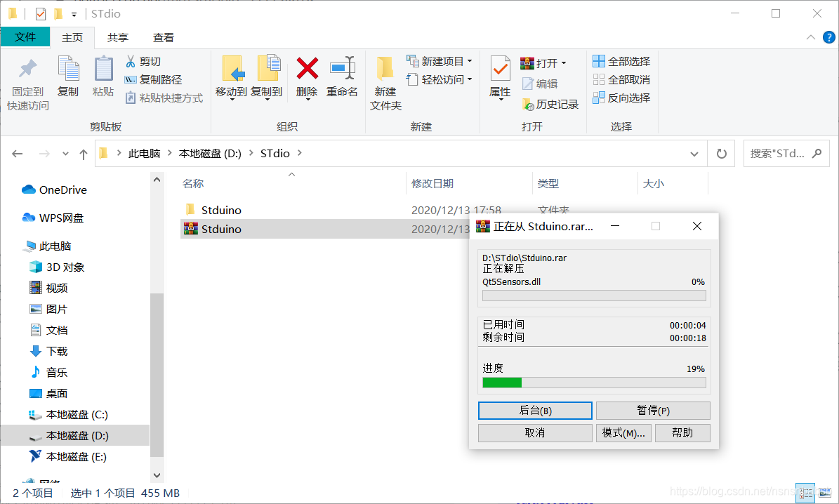Send the extraction to background with 后台
The image size is (839, 504).
click(x=534, y=410)
